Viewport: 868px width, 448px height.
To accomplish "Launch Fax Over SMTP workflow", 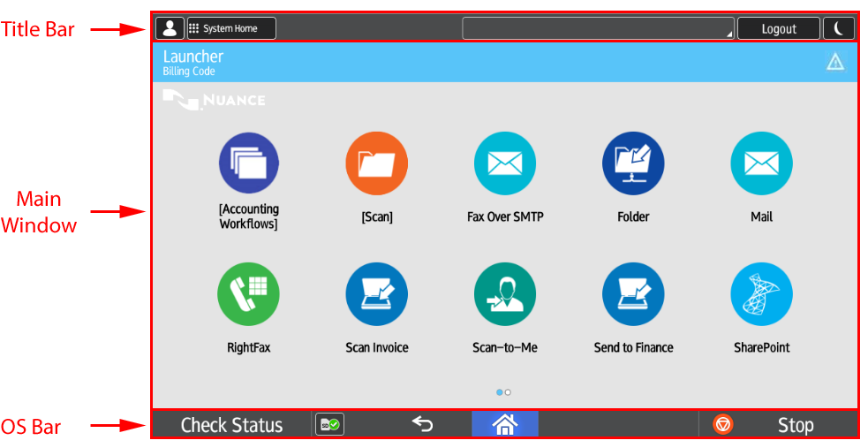I will pyautogui.click(x=505, y=163).
